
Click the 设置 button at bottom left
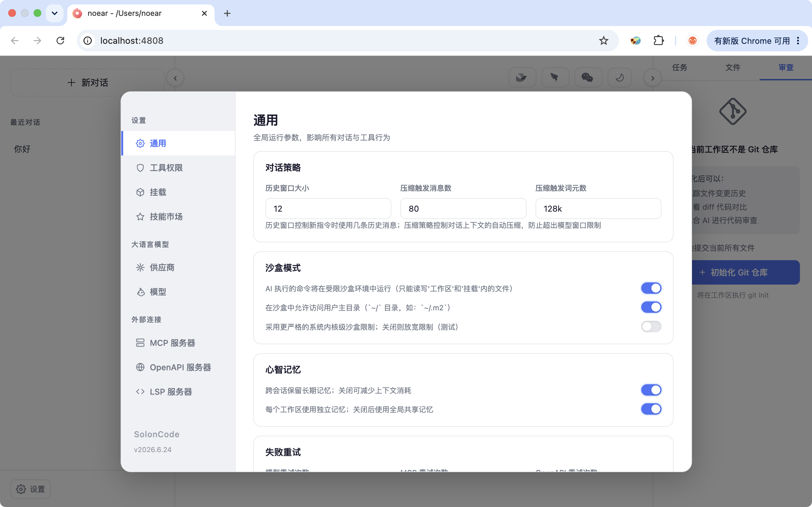point(30,489)
